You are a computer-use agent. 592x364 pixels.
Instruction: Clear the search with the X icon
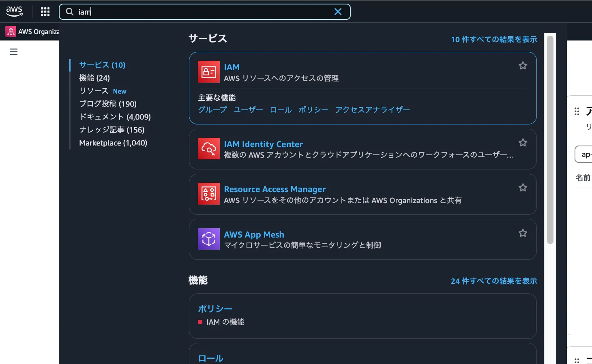(x=338, y=12)
